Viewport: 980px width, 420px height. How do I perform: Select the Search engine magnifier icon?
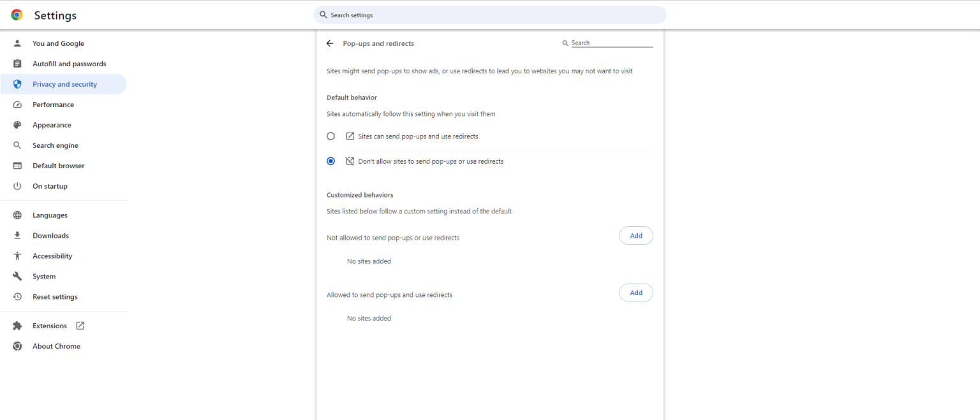pos(17,145)
